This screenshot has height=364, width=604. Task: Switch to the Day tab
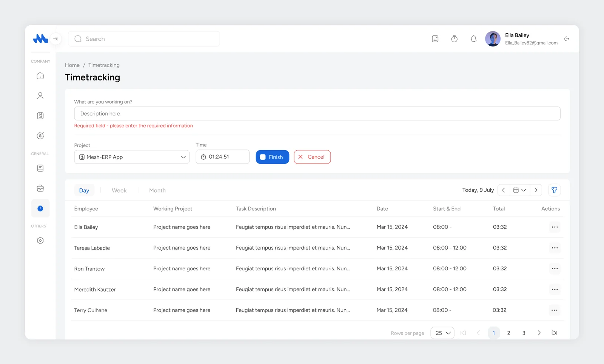point(84,190)
